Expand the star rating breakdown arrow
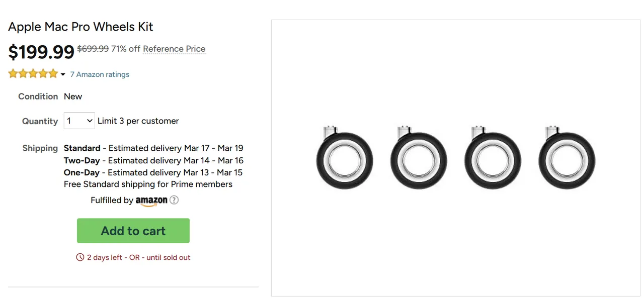644x298 pixels. [x=63, y=74]
